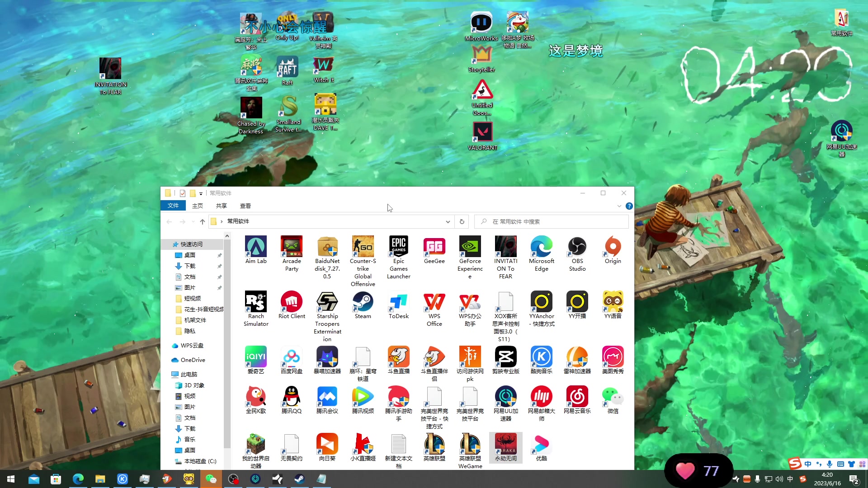This screenshot has width=868, height=488.
Task: Open 机架文件 folder in sidebar
Action: (195, 320)
